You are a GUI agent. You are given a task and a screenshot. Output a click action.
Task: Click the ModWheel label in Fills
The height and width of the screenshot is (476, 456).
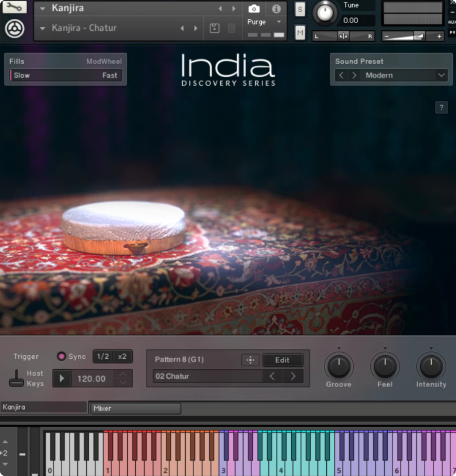pos(104,61)
